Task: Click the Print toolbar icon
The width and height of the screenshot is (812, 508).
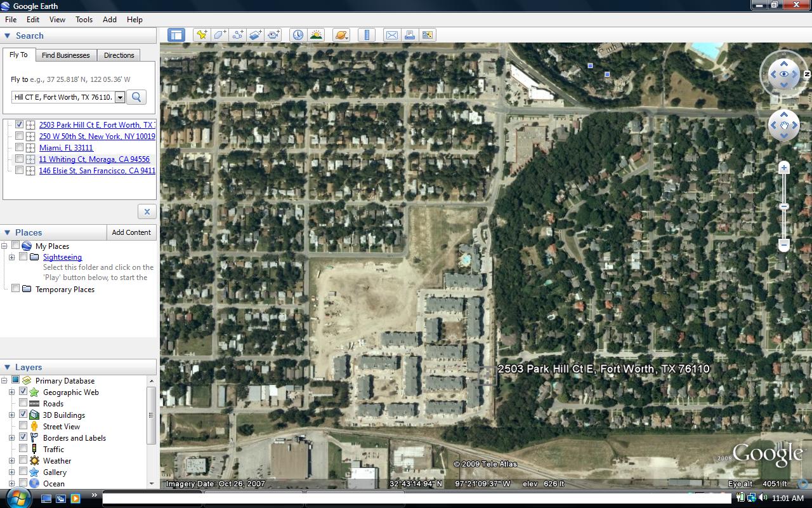Action: click(410, 35)
